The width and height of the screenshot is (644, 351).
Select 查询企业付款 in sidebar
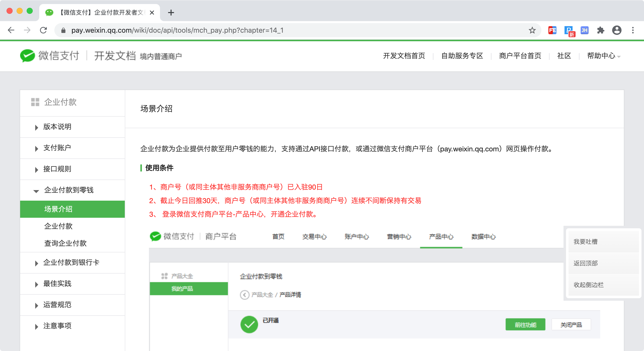[x=65, y=243]
